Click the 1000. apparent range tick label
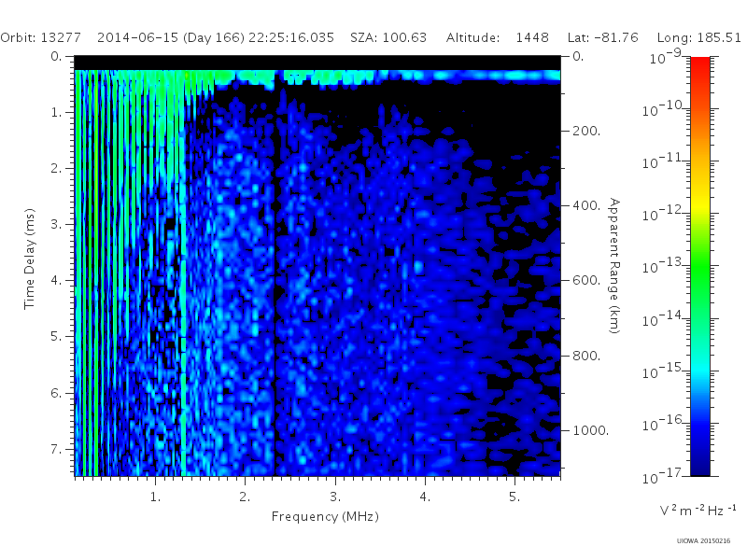747x560 pixels. 590,430
